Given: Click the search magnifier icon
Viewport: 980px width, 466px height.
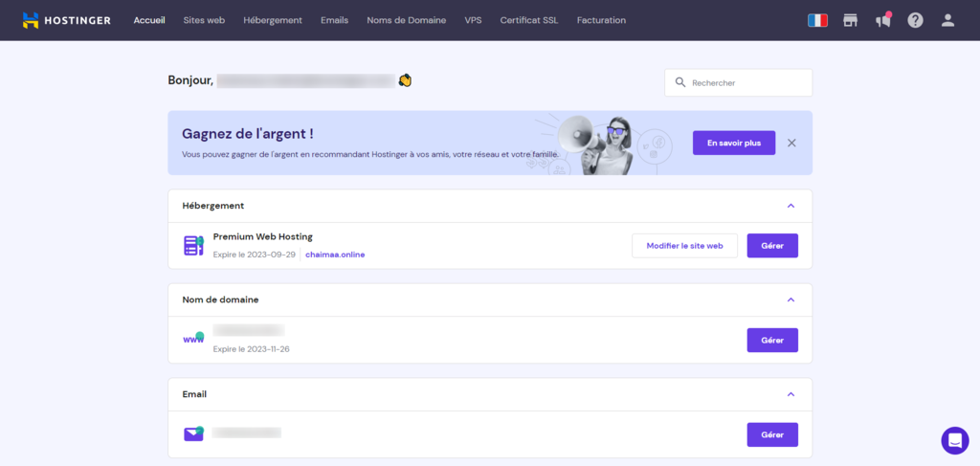Looking at the screenshot, I should (x=680, y=82).
